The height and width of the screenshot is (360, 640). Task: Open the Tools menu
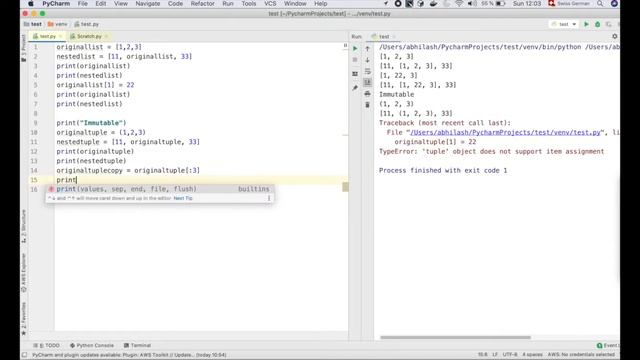pos(249,4)
